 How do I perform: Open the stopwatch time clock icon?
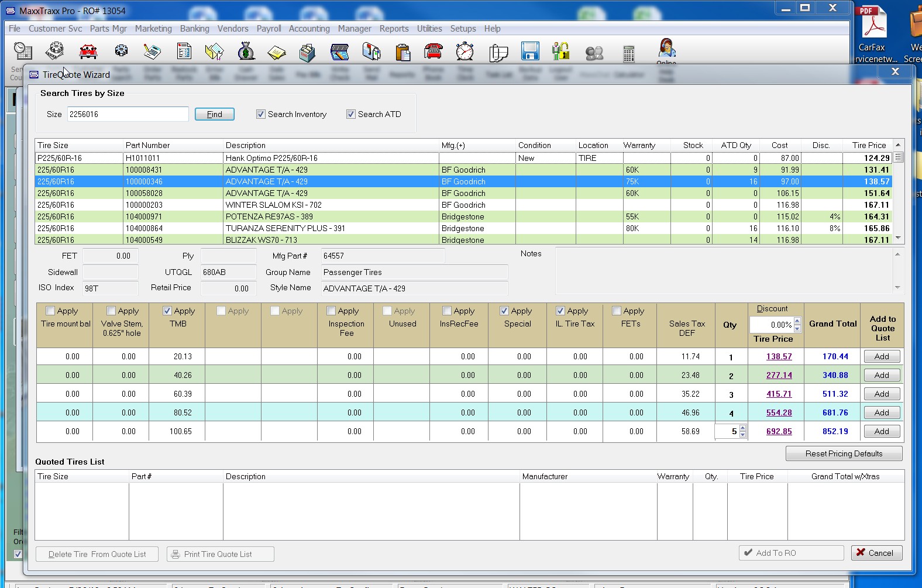click(x=465, y=51)
